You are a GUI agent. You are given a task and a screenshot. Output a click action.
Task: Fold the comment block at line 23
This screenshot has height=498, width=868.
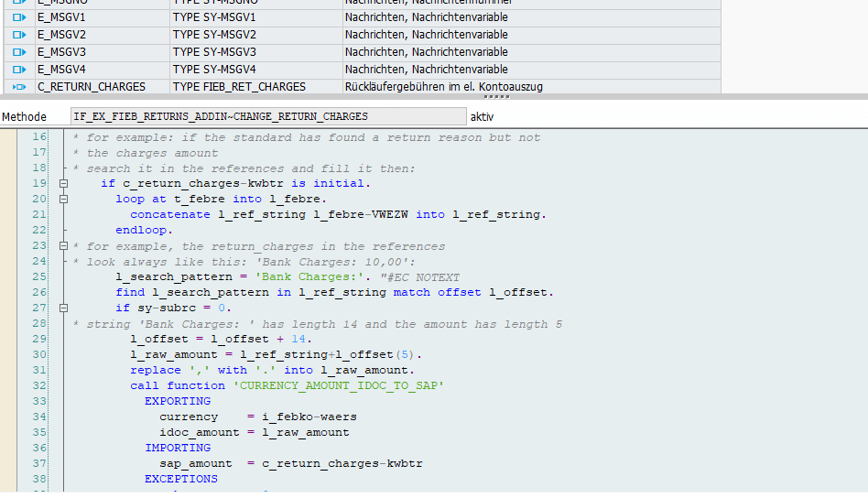[63, 246]
